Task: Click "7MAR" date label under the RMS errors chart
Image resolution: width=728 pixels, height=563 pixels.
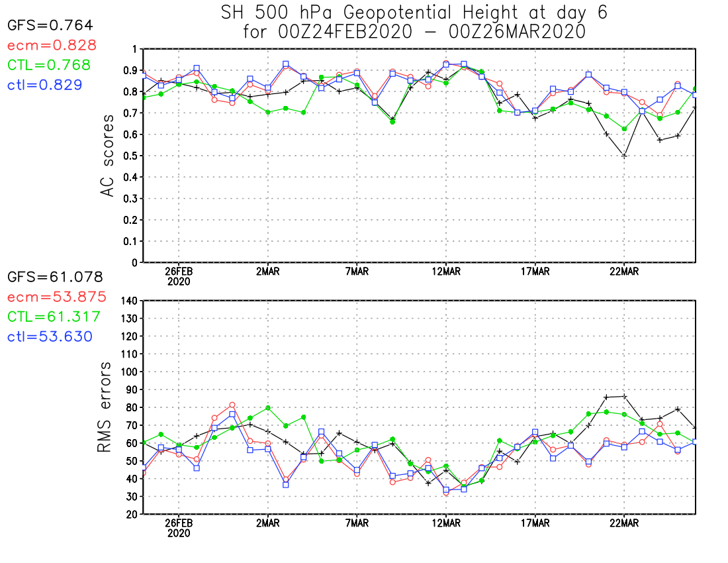Action: [357, 523]
